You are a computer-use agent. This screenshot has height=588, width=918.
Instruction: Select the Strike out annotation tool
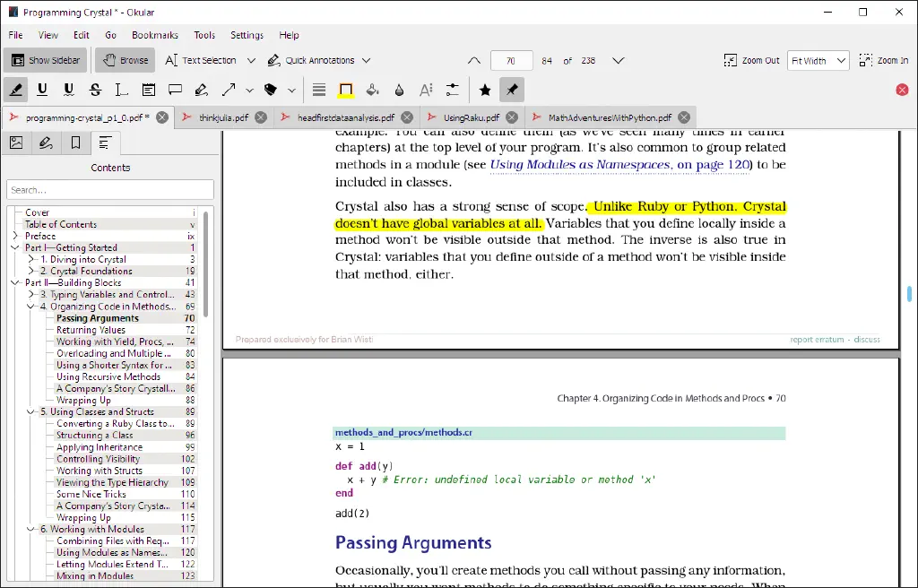[x=95, y=90]
